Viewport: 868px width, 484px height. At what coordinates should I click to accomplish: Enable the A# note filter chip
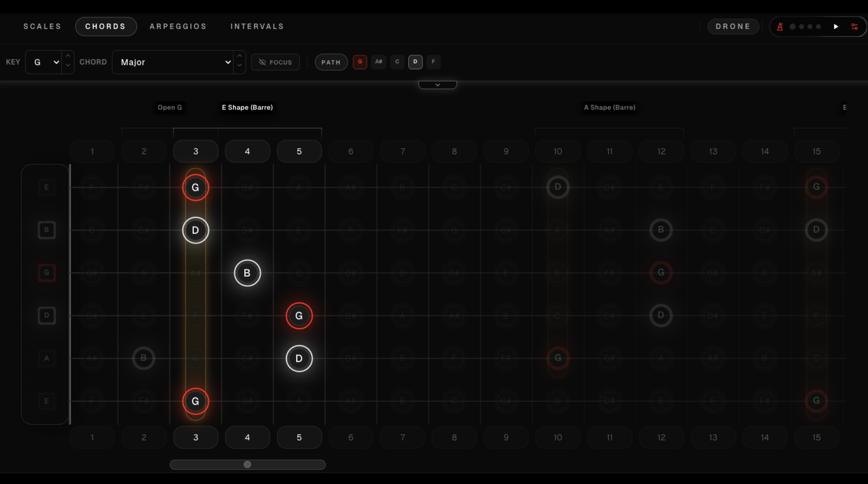tap(378, 62)
